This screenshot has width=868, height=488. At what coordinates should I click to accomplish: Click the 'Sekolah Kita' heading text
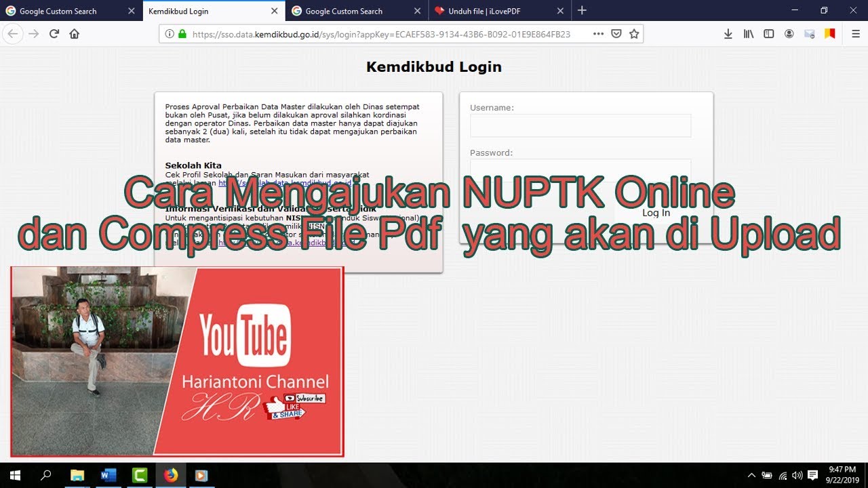(193, 165)
